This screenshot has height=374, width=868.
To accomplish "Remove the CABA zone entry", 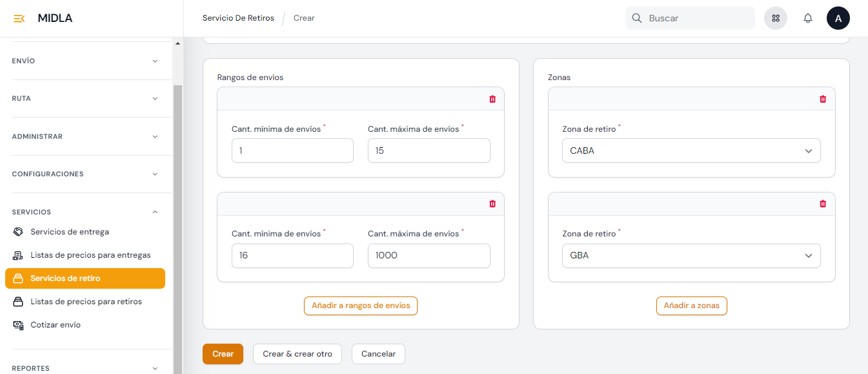I will [822, 99].
